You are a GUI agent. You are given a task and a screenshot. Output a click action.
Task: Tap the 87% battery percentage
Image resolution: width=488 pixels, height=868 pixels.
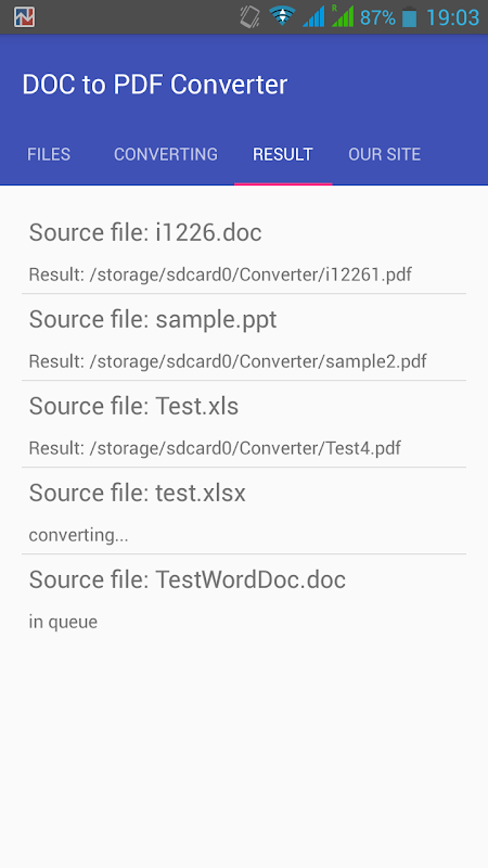tap(377, 18)
